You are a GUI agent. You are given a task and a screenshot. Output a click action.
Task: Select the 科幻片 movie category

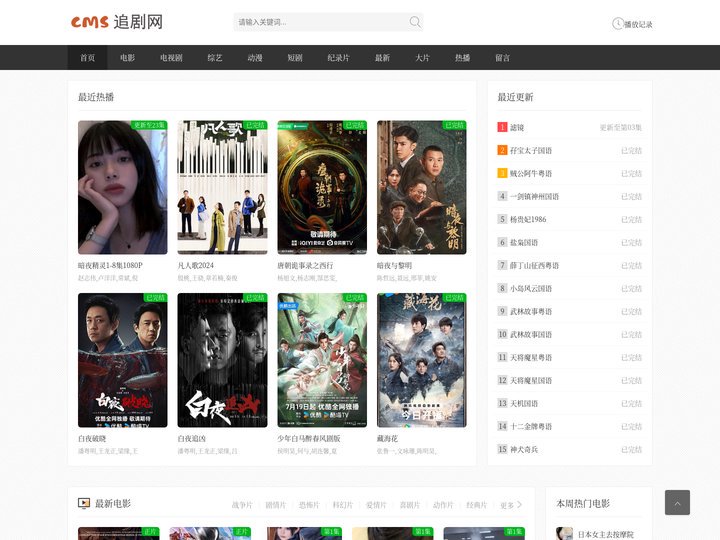pyautogui.click(x=343, y=505)
